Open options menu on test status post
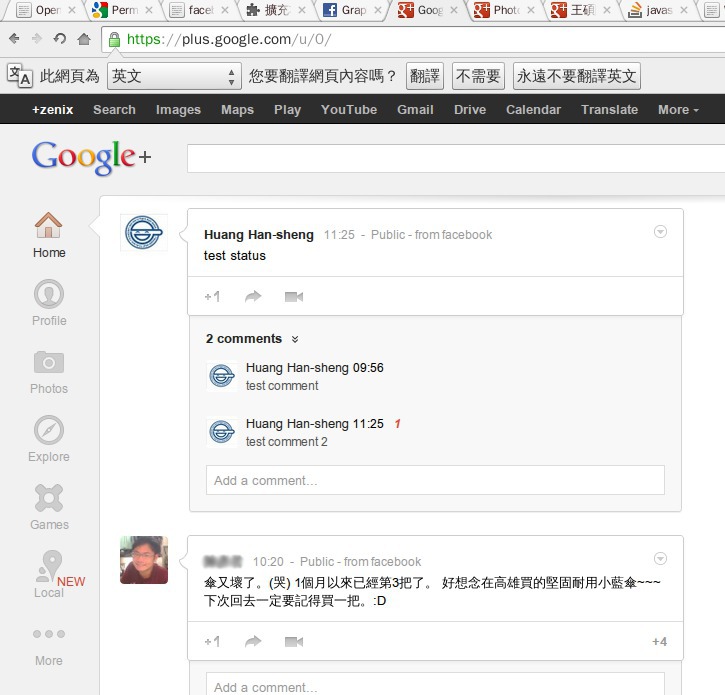Screen dimensions: 725x695 pos(660,232)
